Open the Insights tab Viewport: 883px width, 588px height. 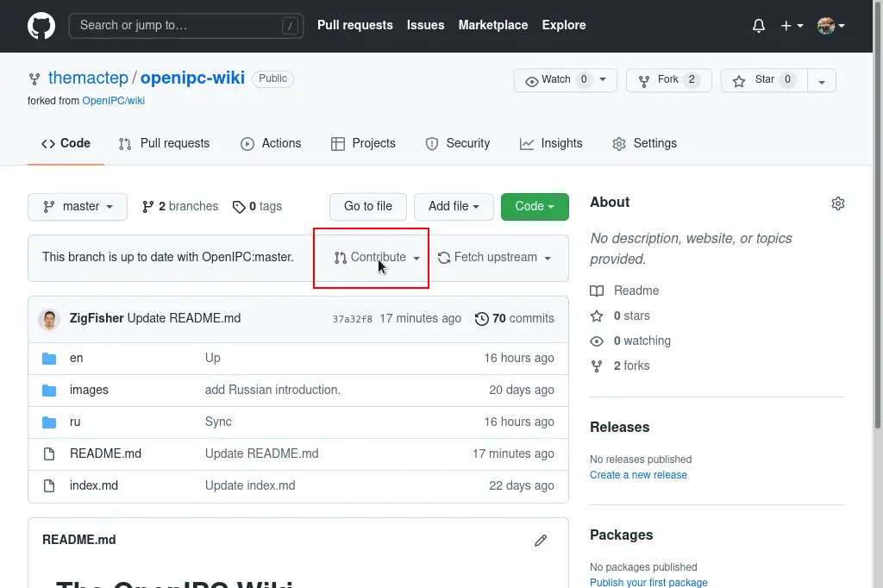coord(551,143)
